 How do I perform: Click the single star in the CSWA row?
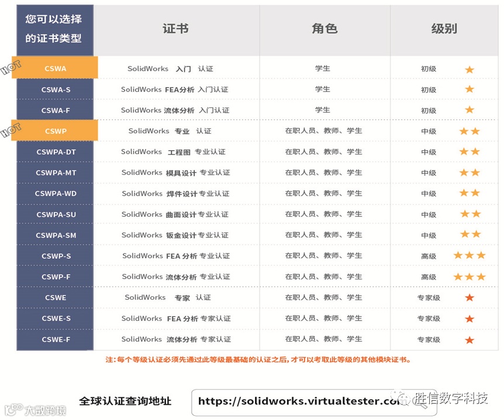(x=470, y=70)
